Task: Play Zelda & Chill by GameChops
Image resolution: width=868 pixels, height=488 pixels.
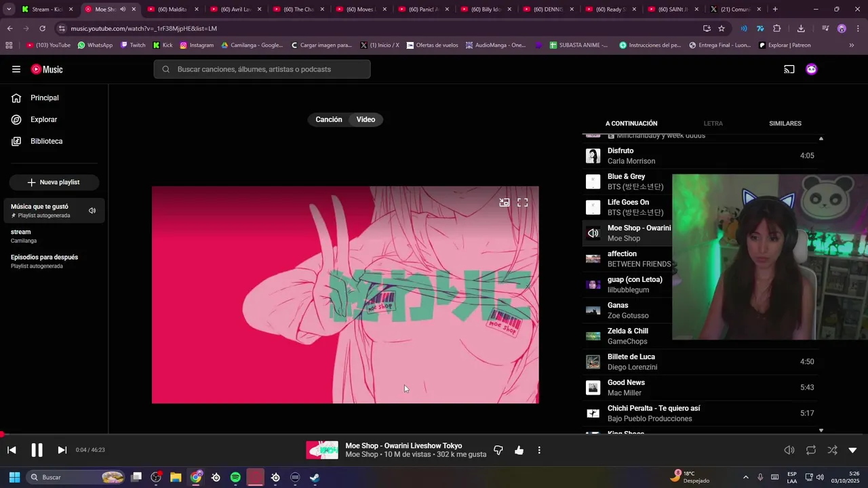Action: [x=627, y=336]
